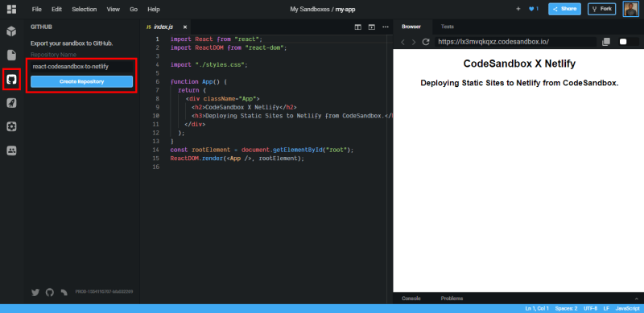This screenshot has height=313, width=644.
Task: Expand the bottom console panel chevron
Action: click(x=637, y=299)
